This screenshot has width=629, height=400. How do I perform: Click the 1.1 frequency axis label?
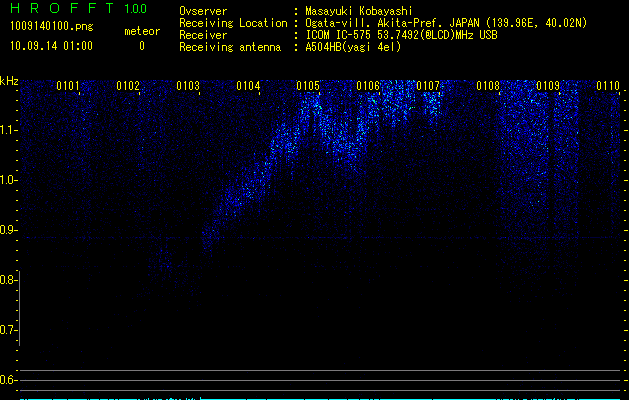click(8, 130)
